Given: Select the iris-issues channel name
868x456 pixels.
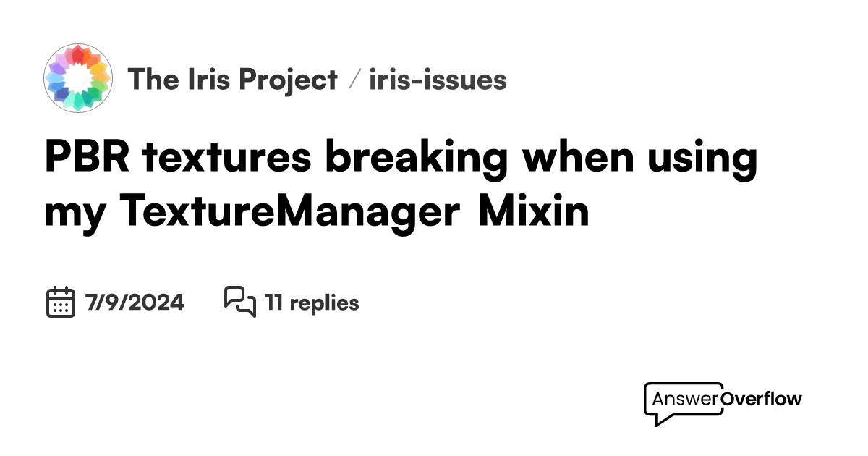Looking at the screenshot, I should 438,80.
